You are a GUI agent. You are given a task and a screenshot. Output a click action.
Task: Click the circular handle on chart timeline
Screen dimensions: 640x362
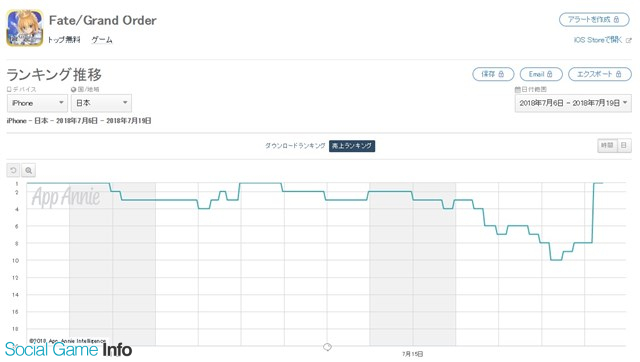pos(327,347)
